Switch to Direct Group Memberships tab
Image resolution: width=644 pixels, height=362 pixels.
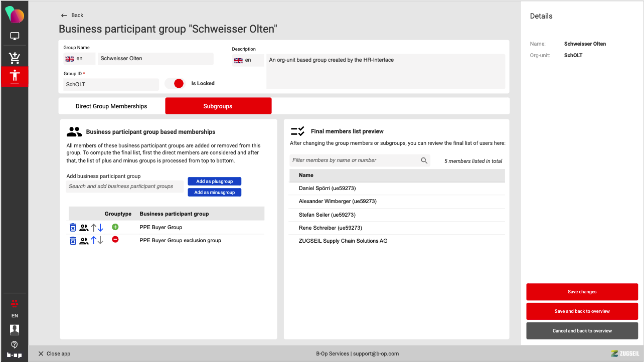click(x=111, y=106)
